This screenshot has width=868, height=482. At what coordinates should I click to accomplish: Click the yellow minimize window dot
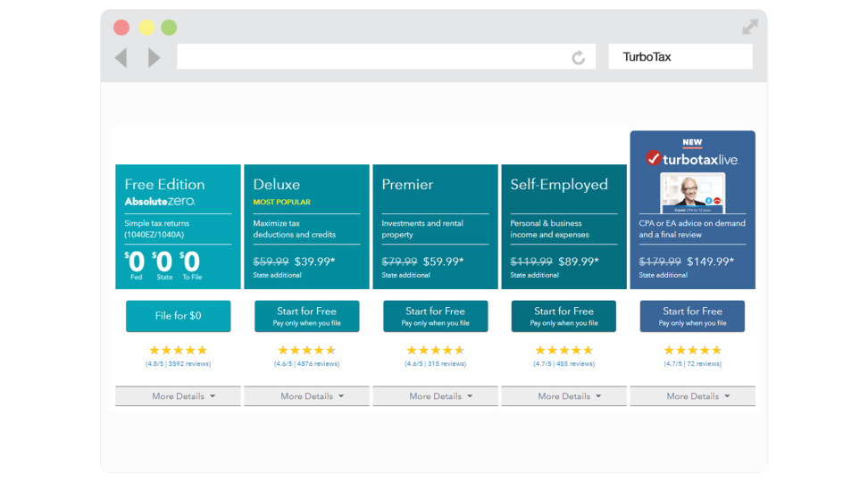(146, 27)
